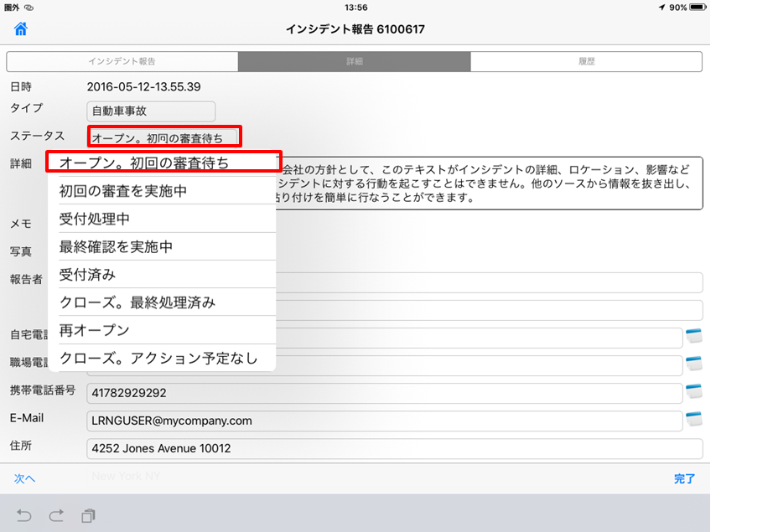Open the タイプ field showing 自動車事故
Image resolution: width=773 pixels, height=532 pixels.
click(x=151, y=111)
